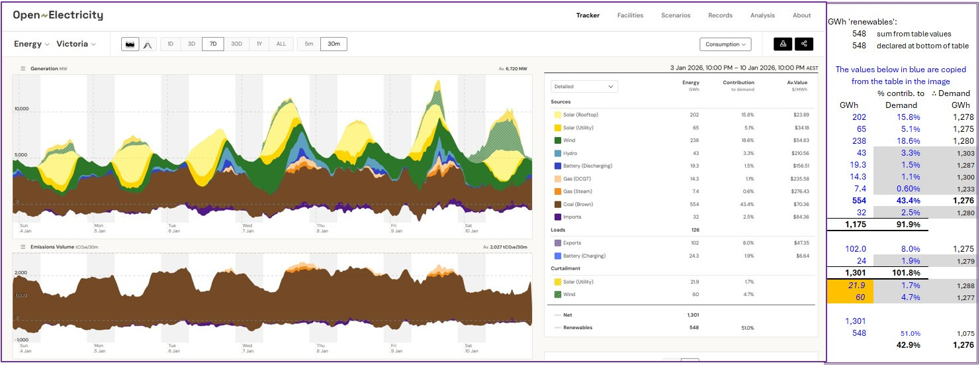Click the Net summary row
980x365 pixels.
pos(681,315)
